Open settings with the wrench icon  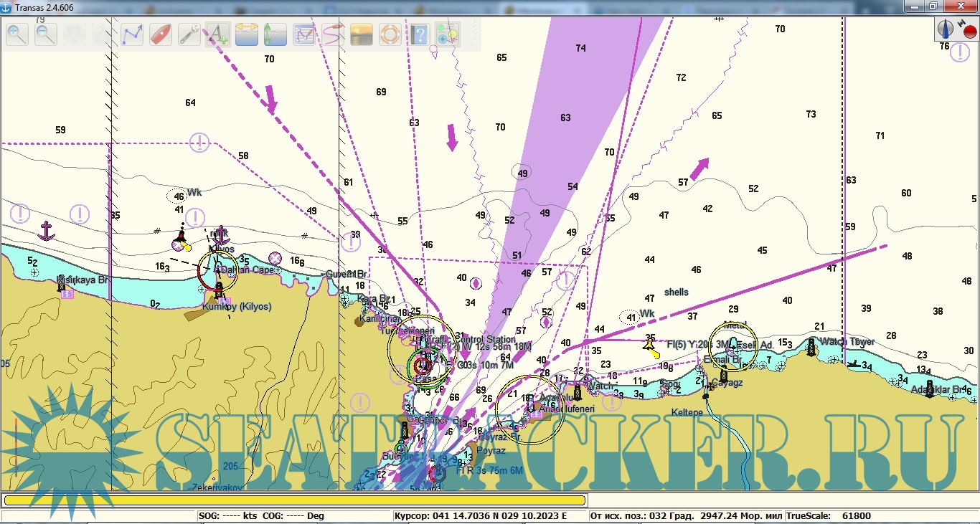(189, 34)
